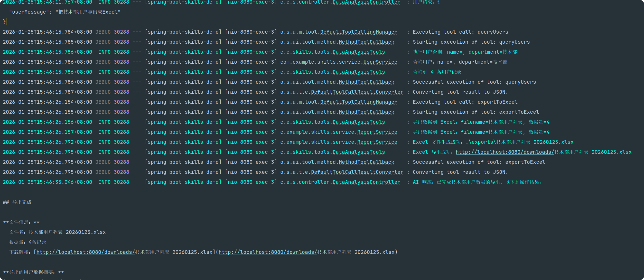
Task: Open MethodToolCallback on 'Successful execution queryUsers' line
Action: tap(366, 82)
